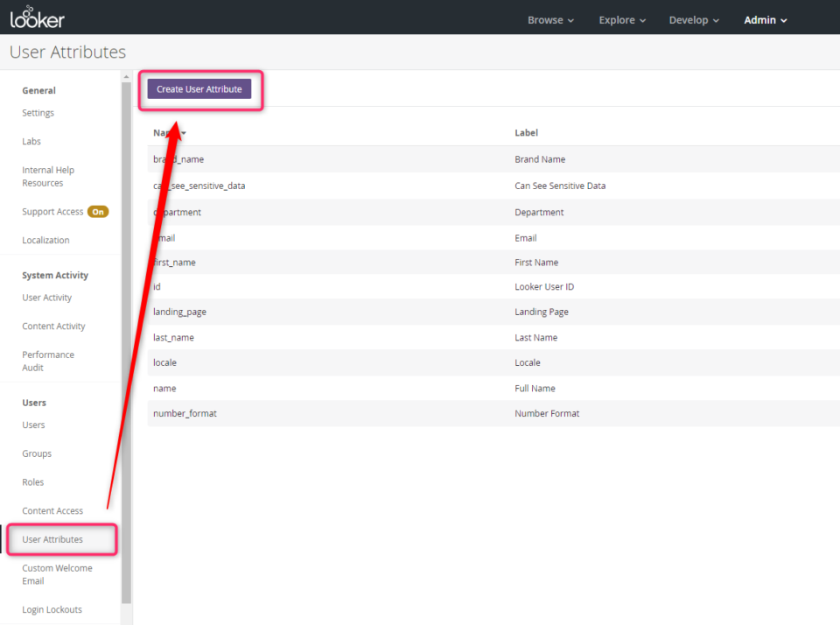Open the Localization page
This screenshot has width=840, height=625.
pyautogui.click(x=45, y=239)
